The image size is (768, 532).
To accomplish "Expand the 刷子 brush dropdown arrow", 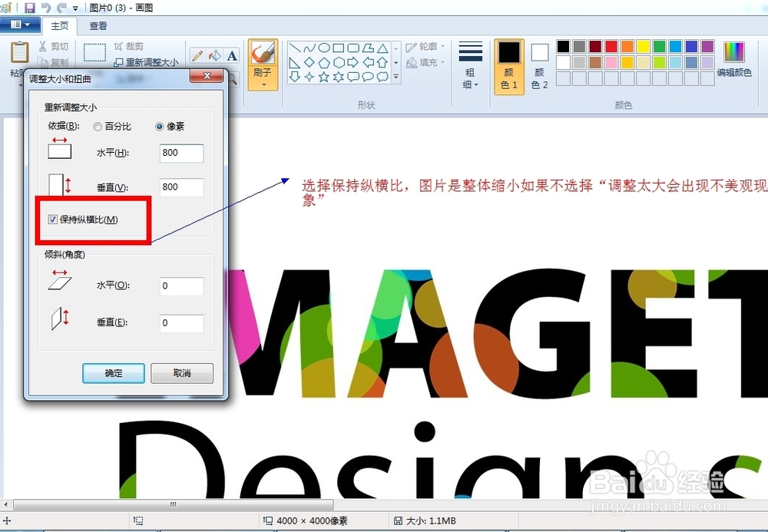I will pyautogui.click(x=263, y=84).
